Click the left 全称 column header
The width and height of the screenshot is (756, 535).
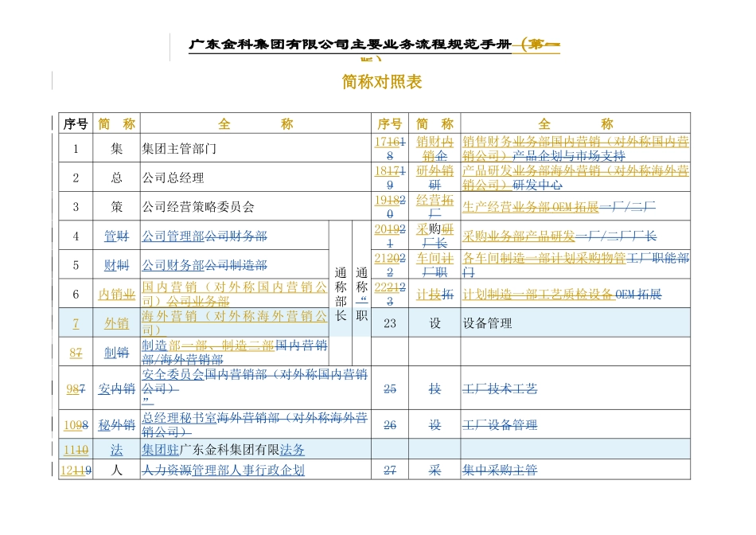tap(255, 124)
